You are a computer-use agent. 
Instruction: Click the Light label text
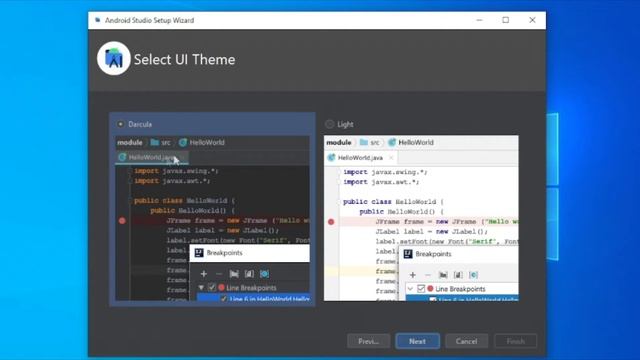(x=345, y=124)
